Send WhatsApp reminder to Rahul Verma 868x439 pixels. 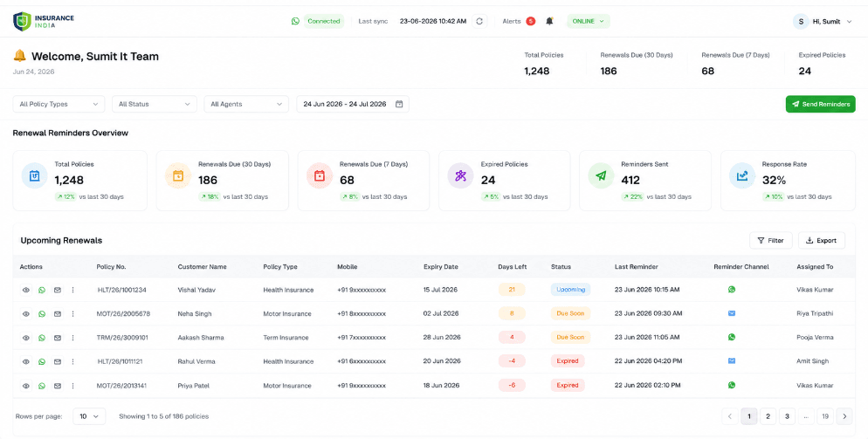(42, 361)
